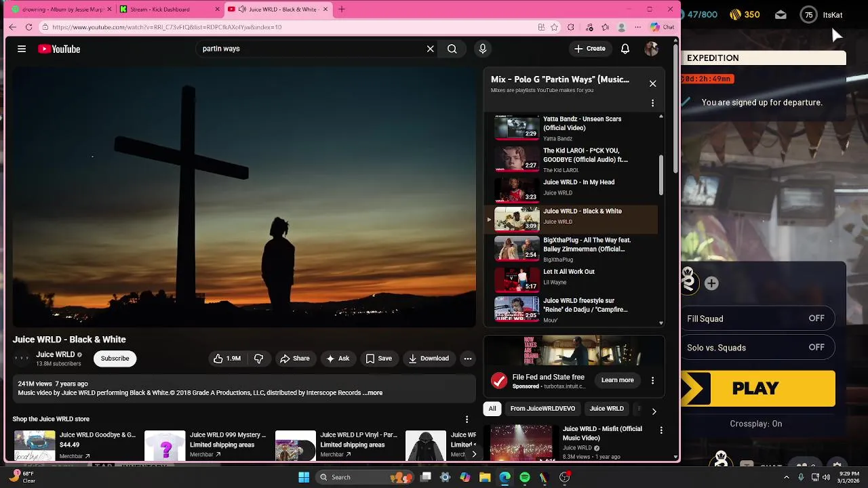Open File Explorer from the taskbar
868x488 pixels.
pyautogui.click(x=485, y=477)
